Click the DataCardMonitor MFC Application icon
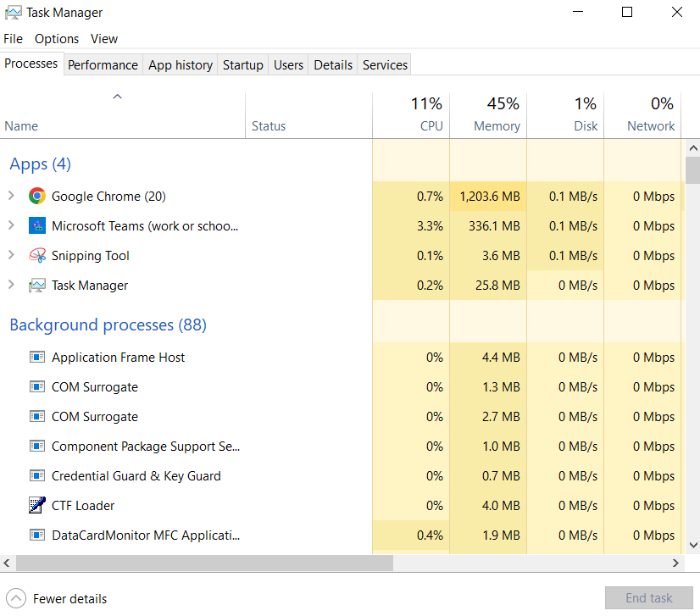Viewport: 700px width, 616px height. click(37, 535)
